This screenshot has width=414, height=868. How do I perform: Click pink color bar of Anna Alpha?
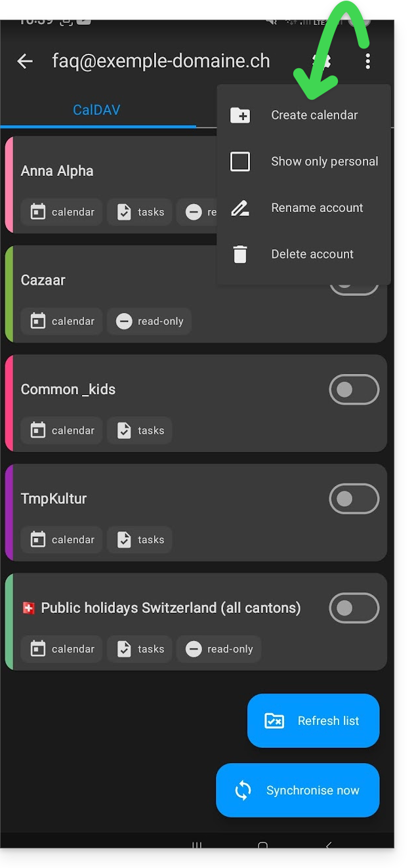pyautogui.click(x=9, y=184)
